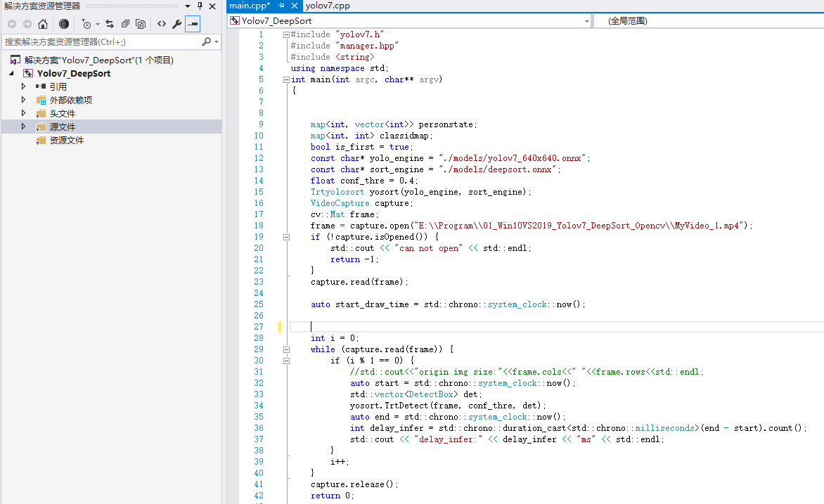The height and width of the screenshot is (504, 824).
Task: Switch to the yolov7.cpp tab
Action: click(328, 6)
